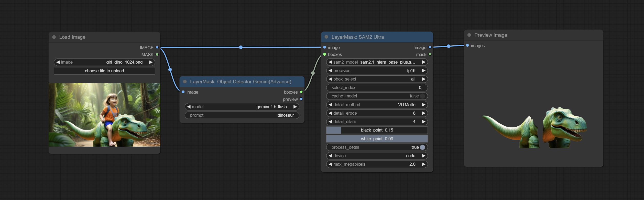Click the select_index input field
This screenshot has width=644, height=200.
coord(377,88)
